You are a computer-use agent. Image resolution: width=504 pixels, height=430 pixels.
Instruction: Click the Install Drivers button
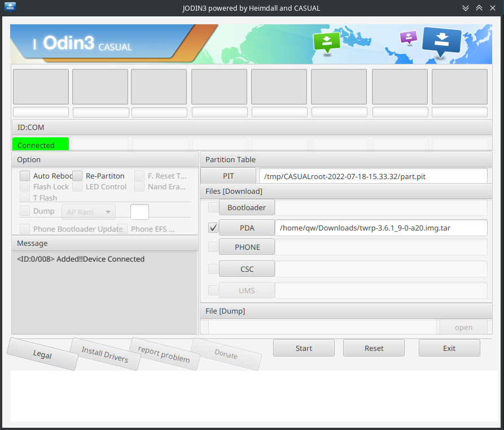[105, 354]
